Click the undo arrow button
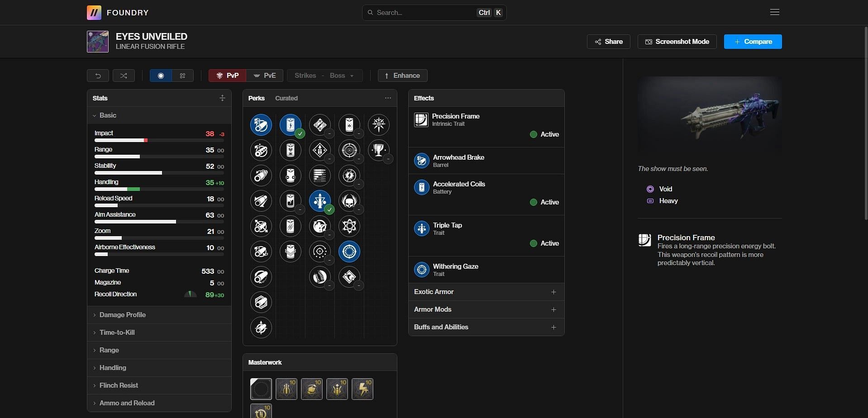 tap(98, 76)
